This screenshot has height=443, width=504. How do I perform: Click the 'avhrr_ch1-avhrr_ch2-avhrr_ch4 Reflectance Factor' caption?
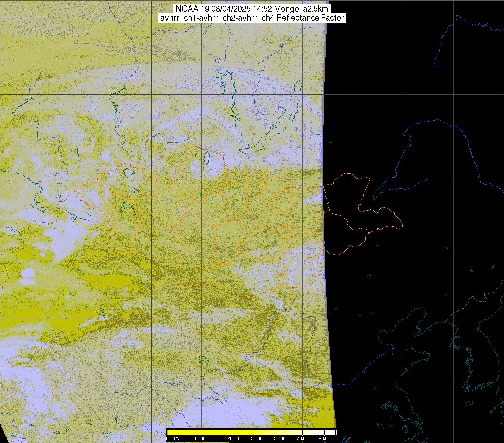[252, 18]
